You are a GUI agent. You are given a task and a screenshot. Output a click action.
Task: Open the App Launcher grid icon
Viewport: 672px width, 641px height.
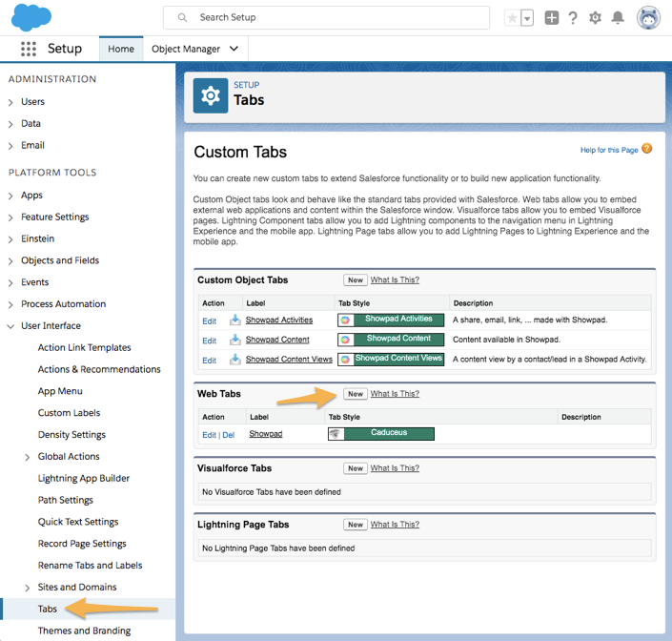[x=29, y=49]
